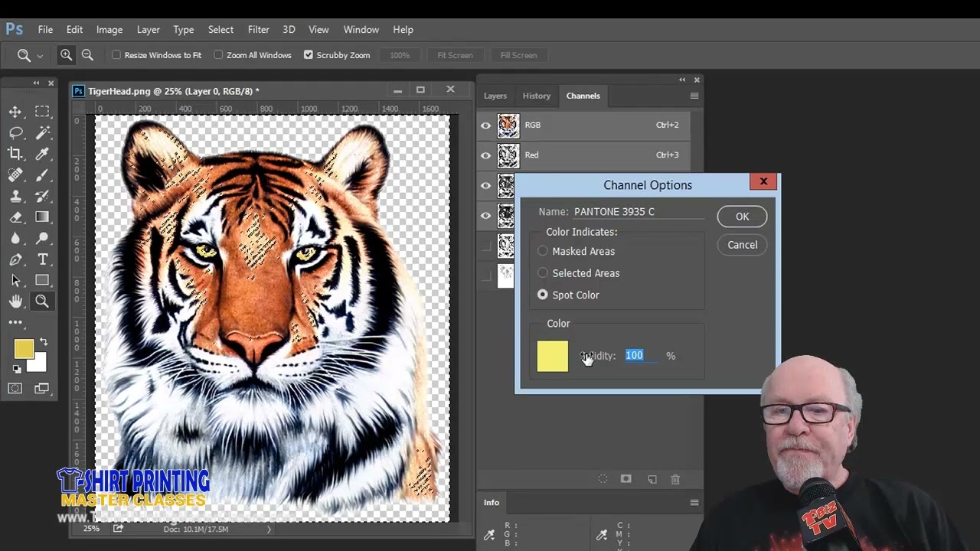
Task: Click OK in Channel Options
Action: pos(742,217)
